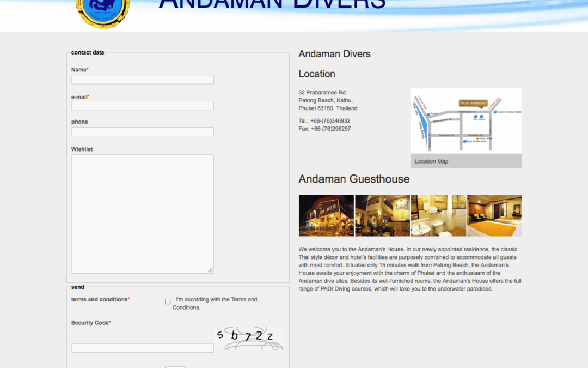The height and width of the screenshot is (368, 588).
Task: Click the Location heading
Action: 317,74
